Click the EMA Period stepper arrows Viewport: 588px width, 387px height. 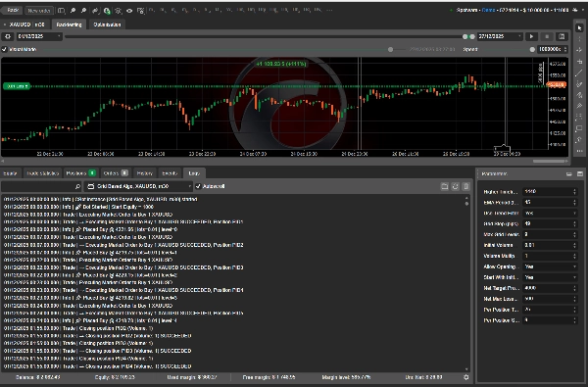[x=574, y=203]
